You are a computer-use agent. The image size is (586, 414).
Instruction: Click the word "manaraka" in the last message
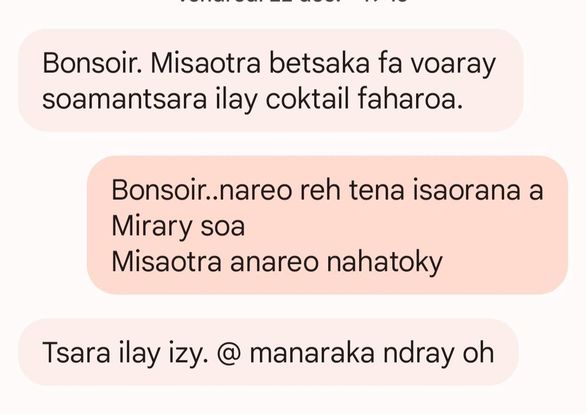(312, 353)
